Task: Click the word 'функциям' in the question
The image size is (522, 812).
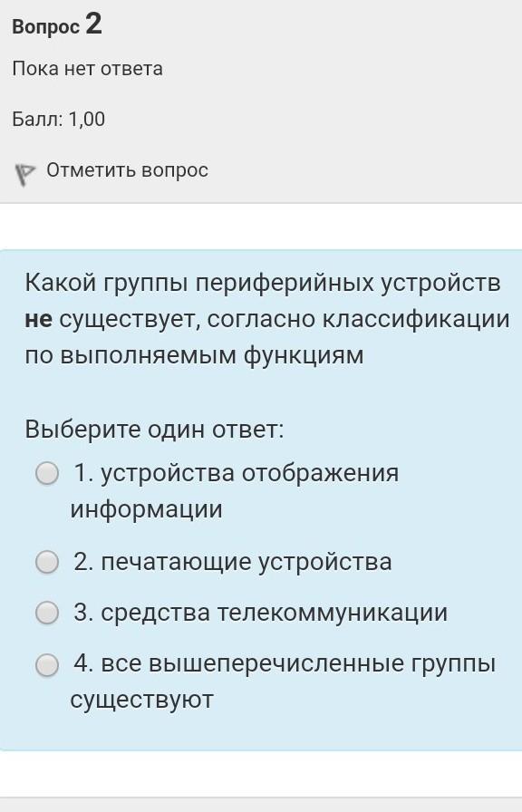Action: (304, 356)
